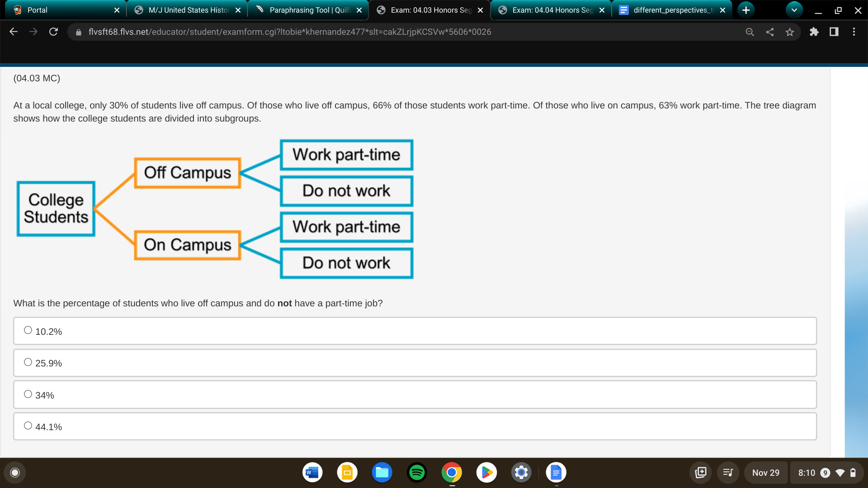The width and height of the screenshot is (868, 488).
Task: Open the Files app on shelf
Action: click(382, 473)
